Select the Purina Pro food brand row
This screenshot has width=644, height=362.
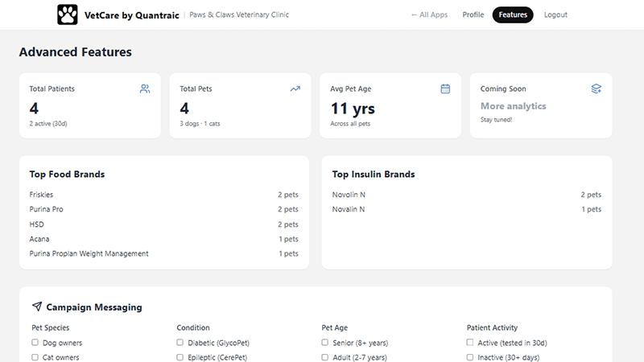[164, 209]
